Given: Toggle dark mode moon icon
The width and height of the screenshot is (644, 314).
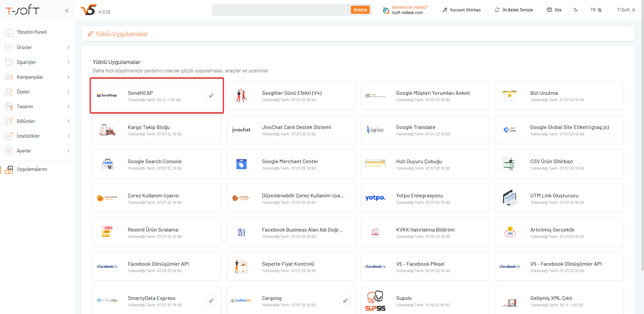Looking at the screenshot, I should click(576, 10).
